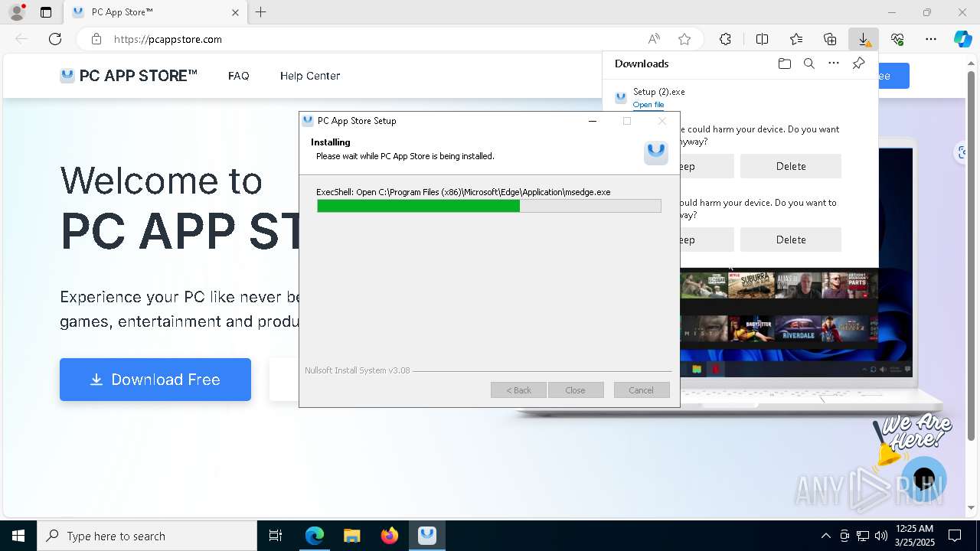The image size is (980, 551).
Task: Show hidden system tray icons
Action: 825,536
